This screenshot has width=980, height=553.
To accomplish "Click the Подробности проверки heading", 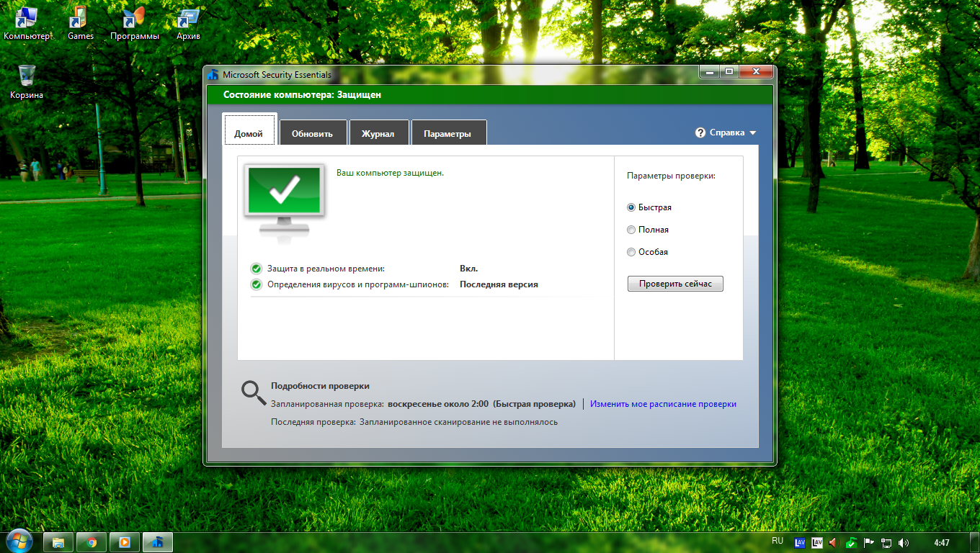I will pyautogui.click(x=320, y=386).
